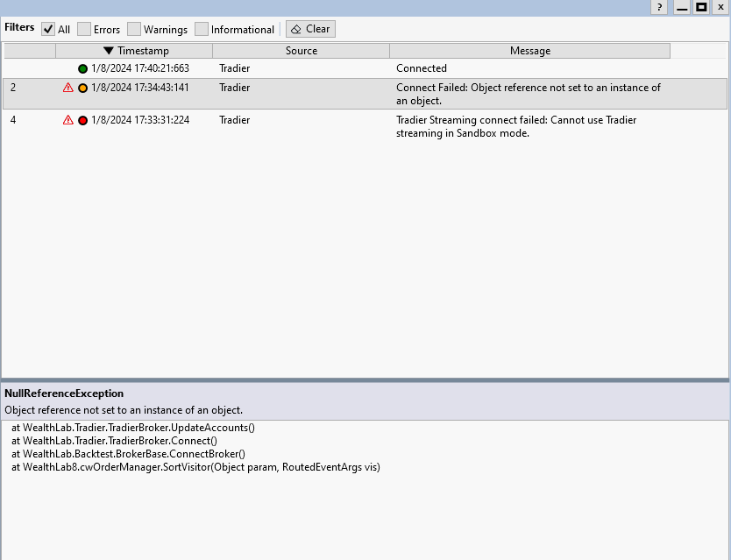Enable the Errors filter checkbox
This screenshot has height=560, width=731.
tap(84, 29)
